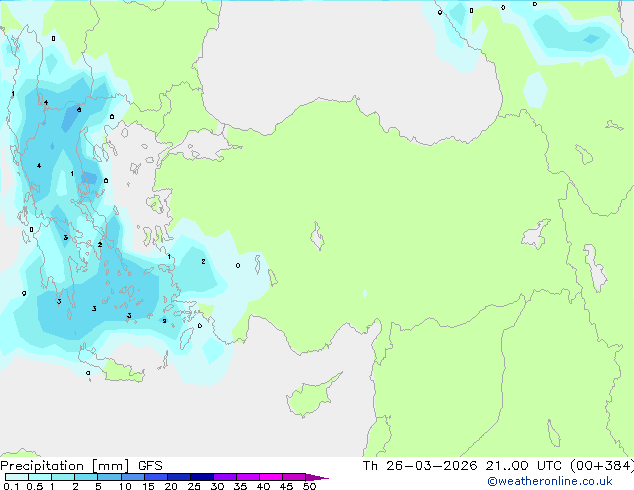Click the '(00+384)' forecast offset text

coord(602,466)
